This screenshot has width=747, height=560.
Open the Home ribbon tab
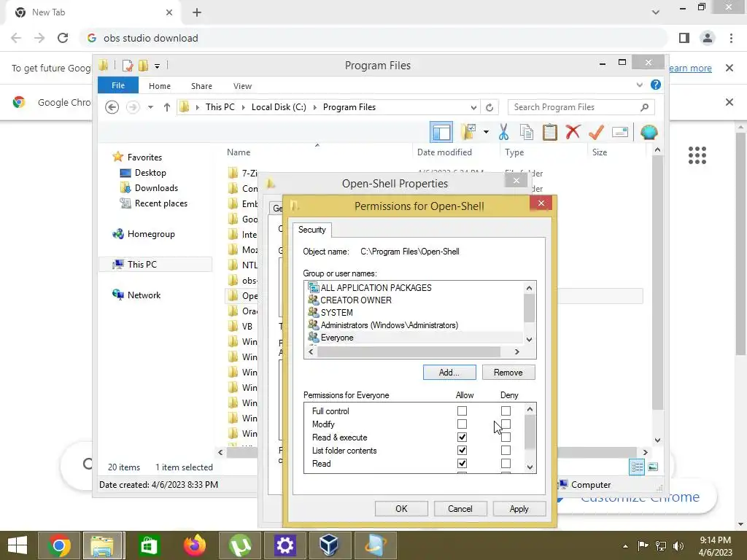pos(160,86)
